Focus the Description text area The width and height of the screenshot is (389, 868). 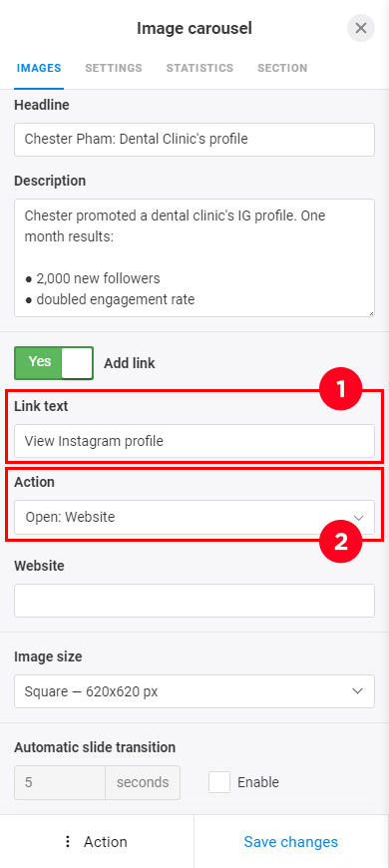point(194,258)
